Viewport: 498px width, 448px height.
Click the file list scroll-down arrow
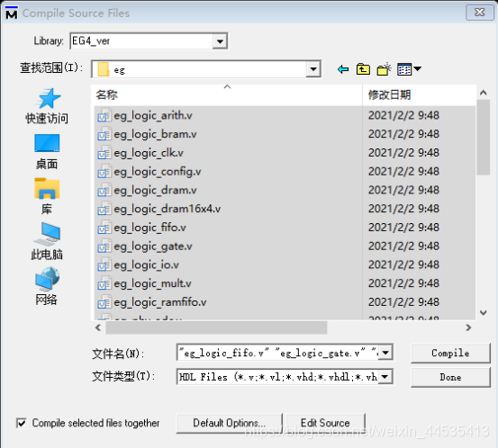point(483,313)
